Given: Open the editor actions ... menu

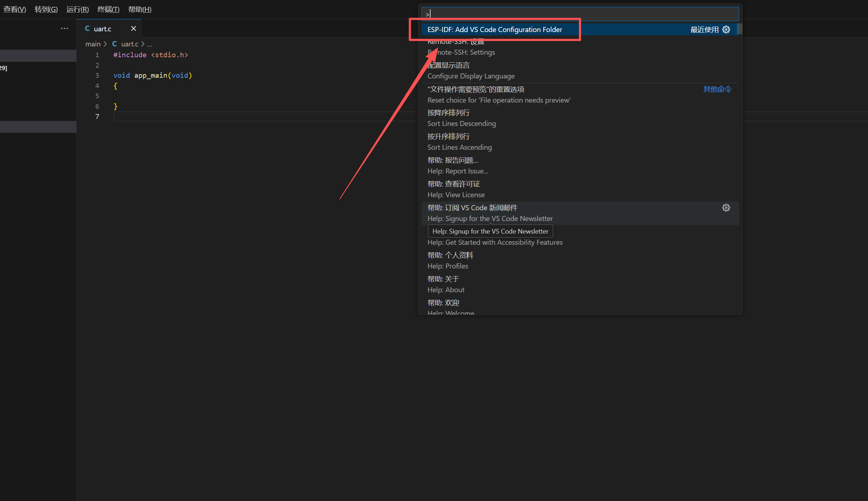Looking at the screenshot, I should (x=64, y=28).
